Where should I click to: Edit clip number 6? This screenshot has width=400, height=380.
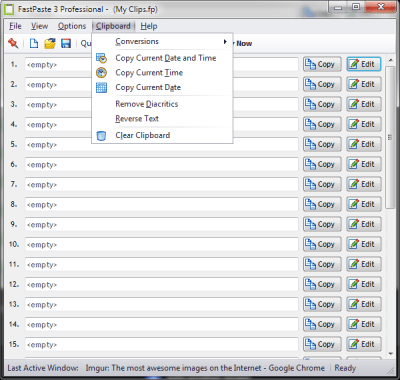pos(364,164)
